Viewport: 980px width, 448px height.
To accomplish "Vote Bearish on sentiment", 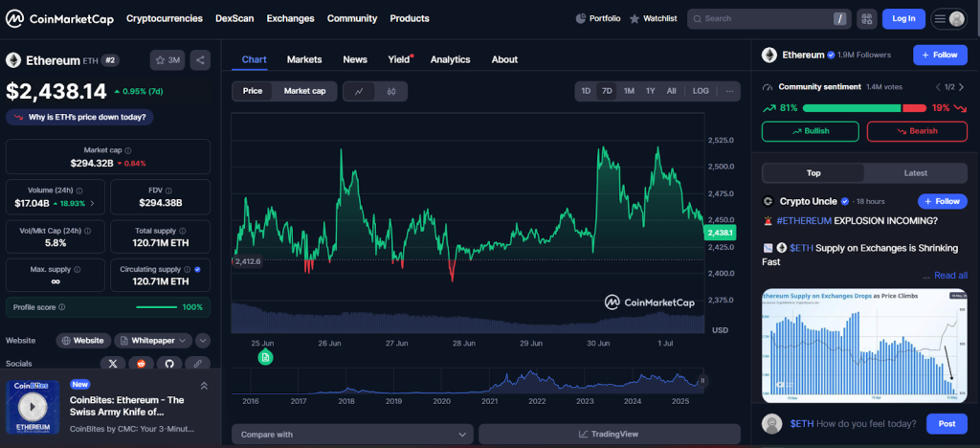I will pos(917,131).
